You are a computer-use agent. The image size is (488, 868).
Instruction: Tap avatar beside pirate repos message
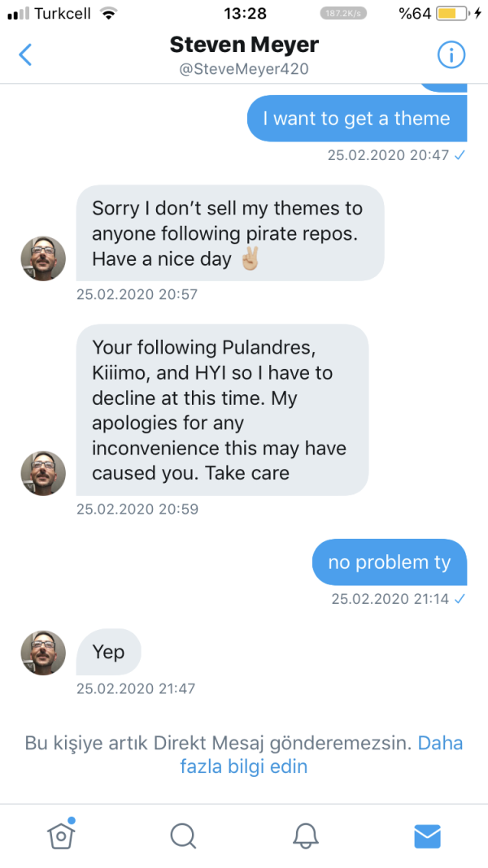click(x=43, y=258)
